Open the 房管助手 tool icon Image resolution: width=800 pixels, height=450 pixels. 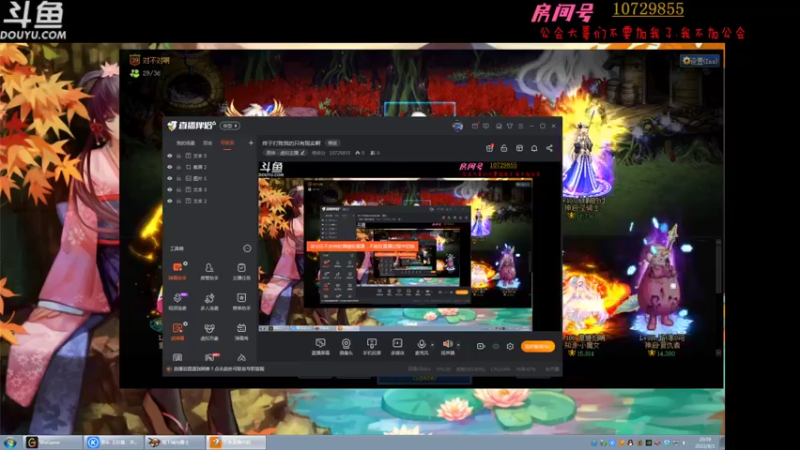[x=209, y=270]
